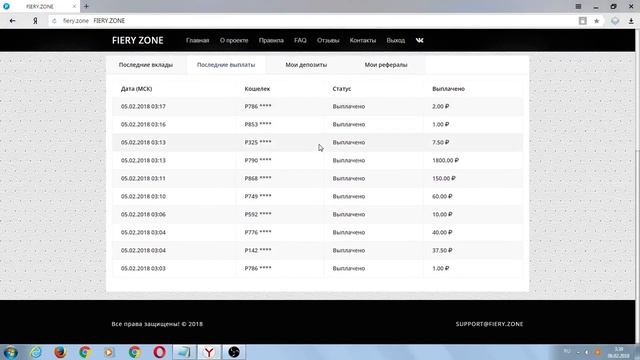640x360 pixels.
Task: Click the browser back arrow
Action: [12, 21]
